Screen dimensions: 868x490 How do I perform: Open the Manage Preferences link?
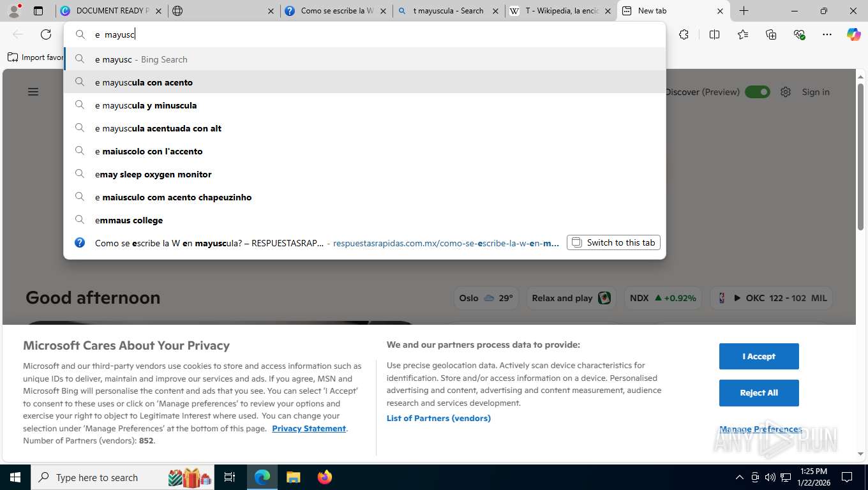pos(761,429)
